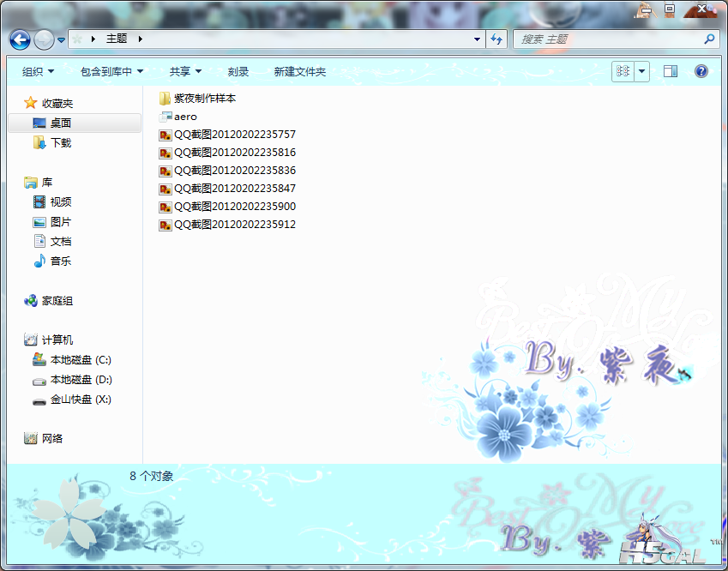This screenshot has height=571, width=728.
Task: Expand the address bar history dropdown
Action: pyautogui.click(x=478, y=39)
